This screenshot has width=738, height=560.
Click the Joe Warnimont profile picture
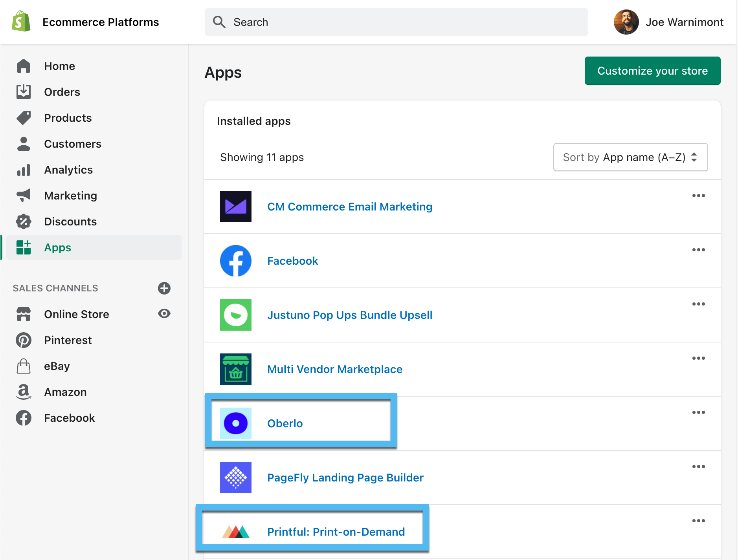click(626, 22)
